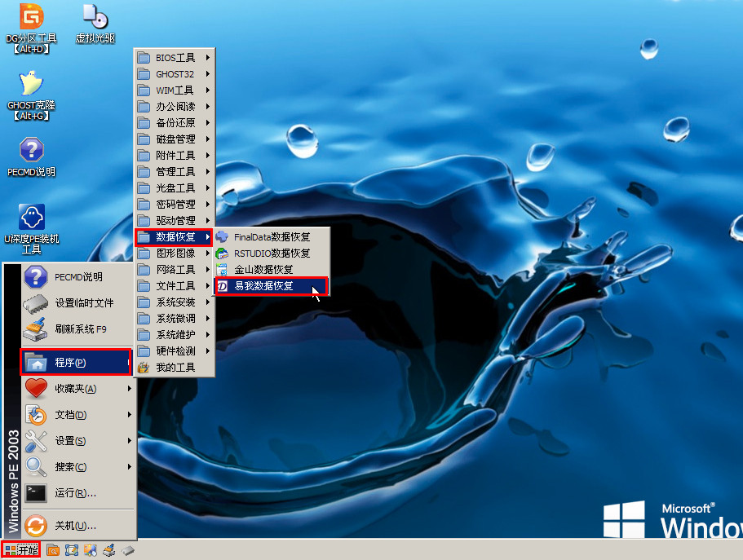Choose 系统微调 menu item

174,319
